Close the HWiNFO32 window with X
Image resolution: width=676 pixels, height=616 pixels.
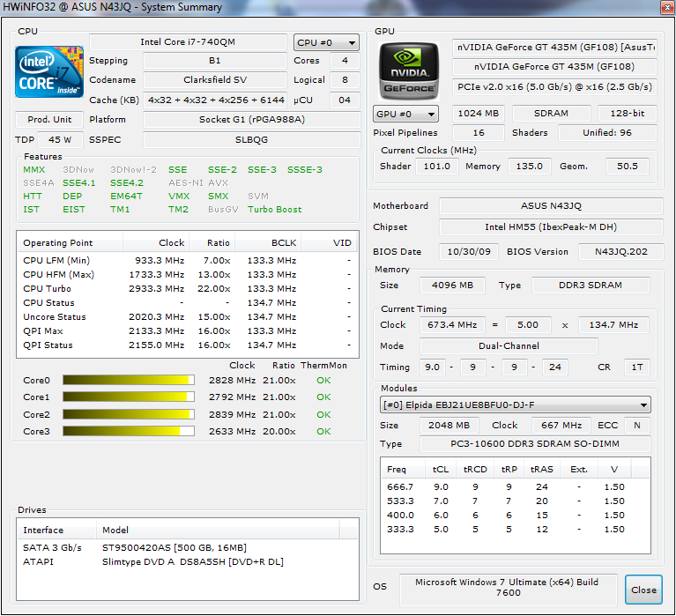[667, 7]
